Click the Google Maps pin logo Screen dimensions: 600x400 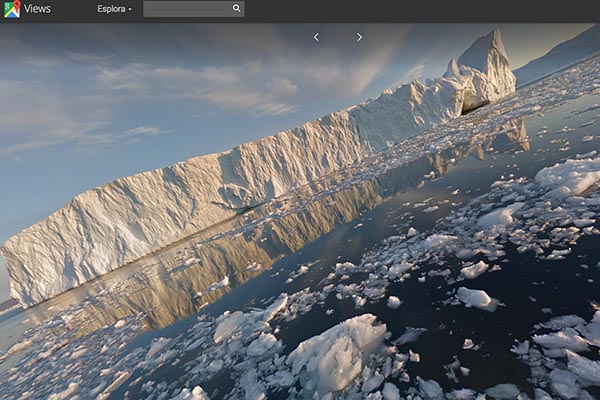tap(12, 9)
